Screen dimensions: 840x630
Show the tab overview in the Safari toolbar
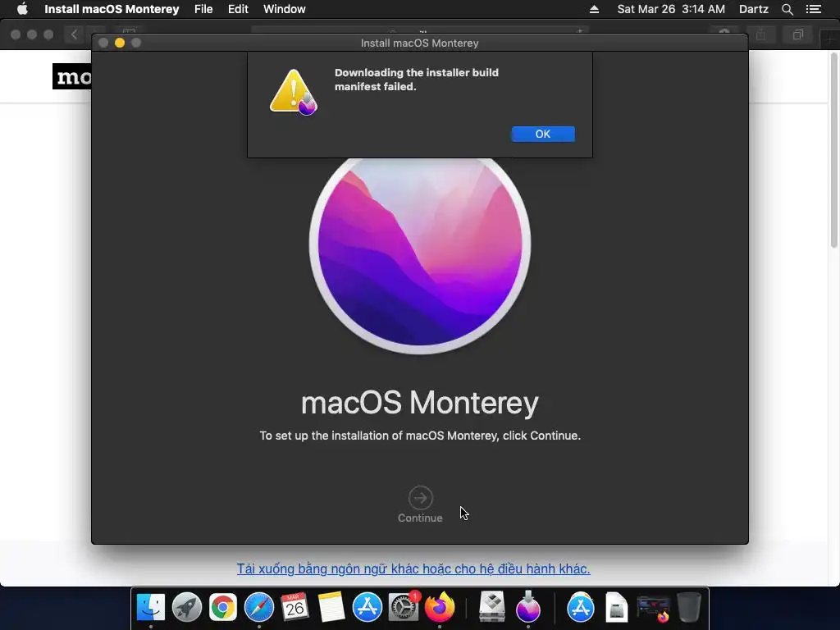(x=797, y=34)
